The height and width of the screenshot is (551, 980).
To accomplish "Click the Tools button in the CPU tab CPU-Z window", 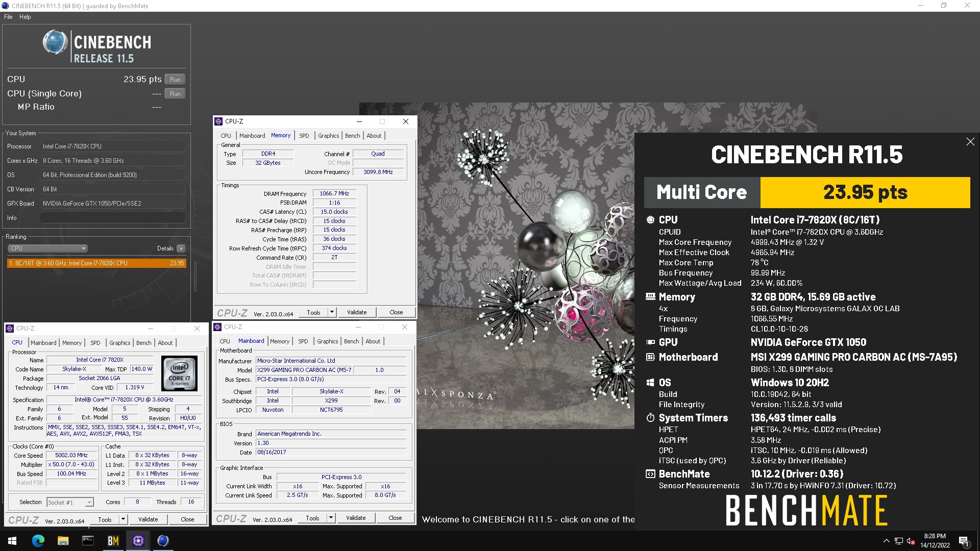I will (105, 519).
